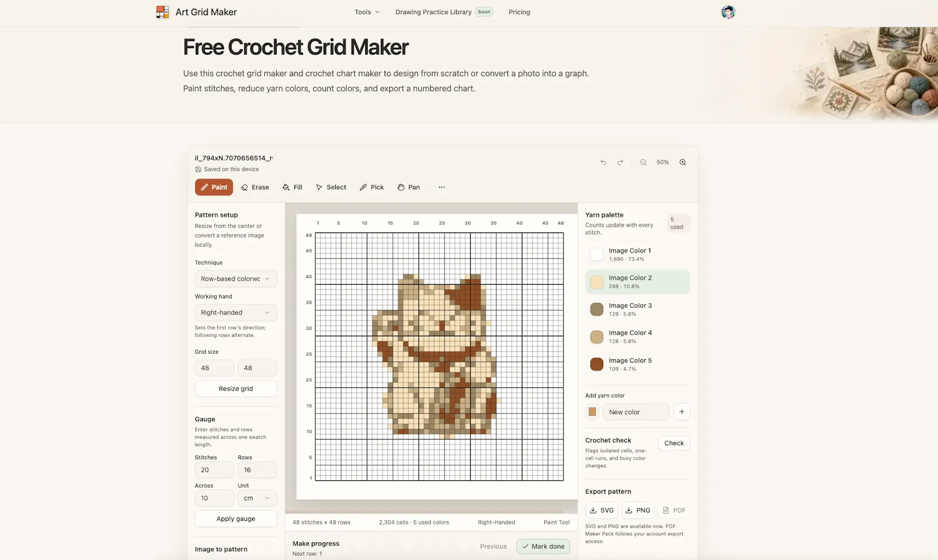Export the pattern as SVG
The image size is (938, 560).
pyautogui.click(x=601, y=510)
